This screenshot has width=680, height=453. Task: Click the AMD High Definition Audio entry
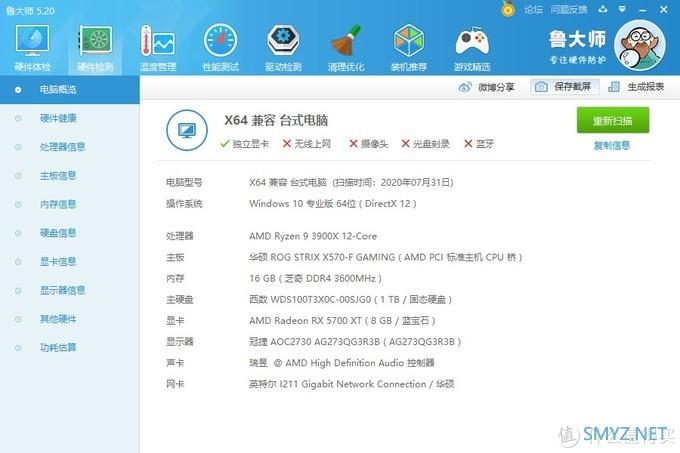coord(342,363)
